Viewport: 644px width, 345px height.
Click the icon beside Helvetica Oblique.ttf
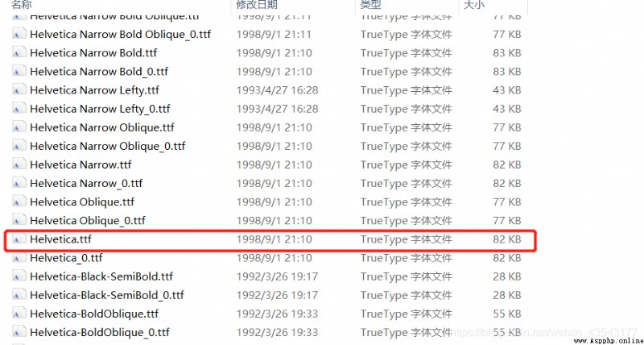tap(19, 202)
